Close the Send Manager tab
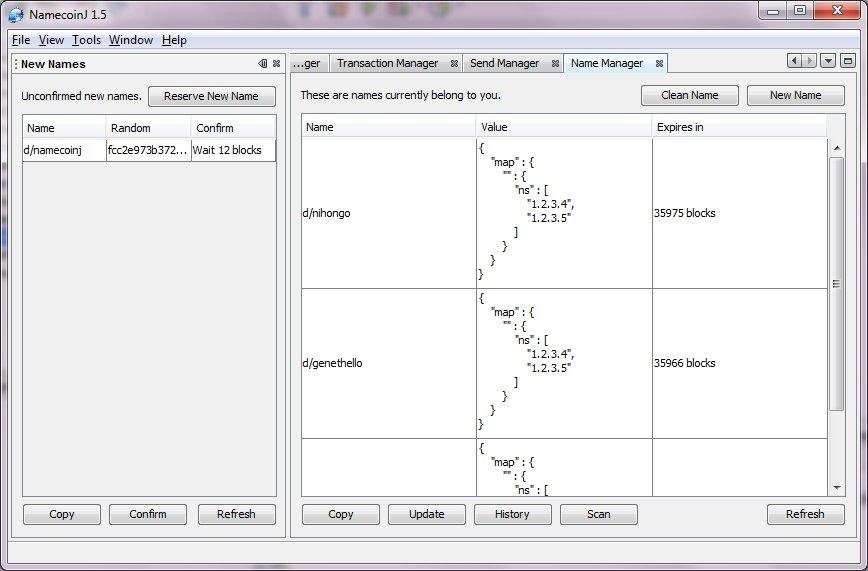Viewport: 868px width, 571px height. (x=555, y=64)
